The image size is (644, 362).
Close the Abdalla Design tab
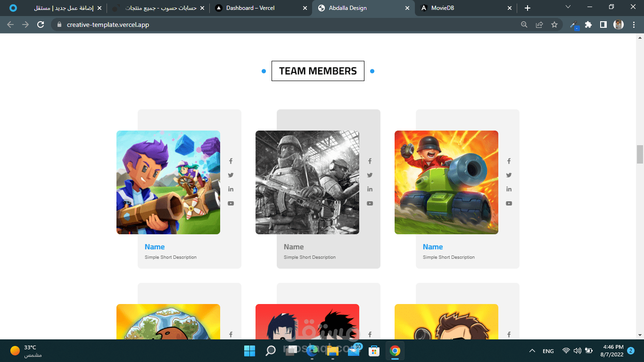click(x=407, y=8)
